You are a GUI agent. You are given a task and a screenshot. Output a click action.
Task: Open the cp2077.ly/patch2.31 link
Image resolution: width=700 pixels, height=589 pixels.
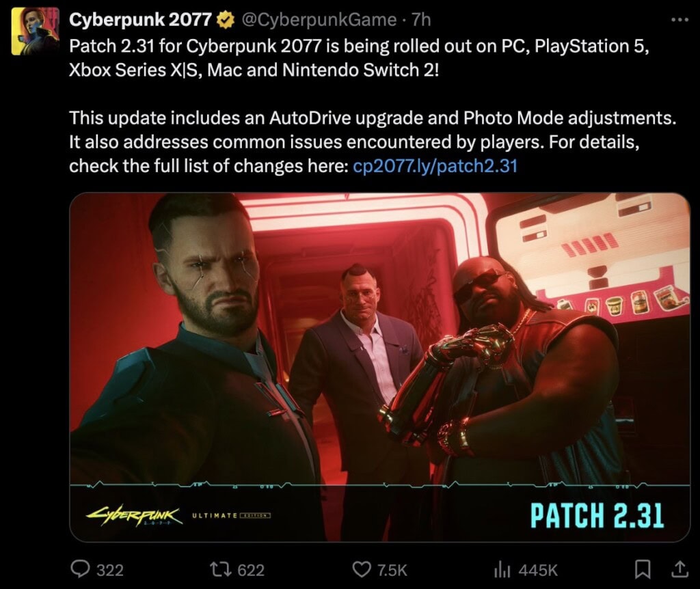pyautogui.click(x=435, y=166)
